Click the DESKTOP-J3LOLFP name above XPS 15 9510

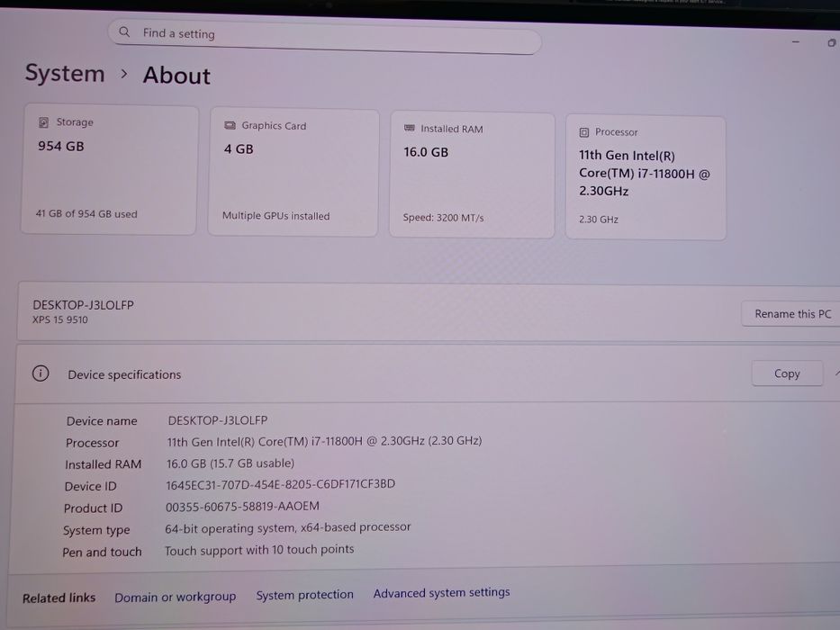pos(83,305)
